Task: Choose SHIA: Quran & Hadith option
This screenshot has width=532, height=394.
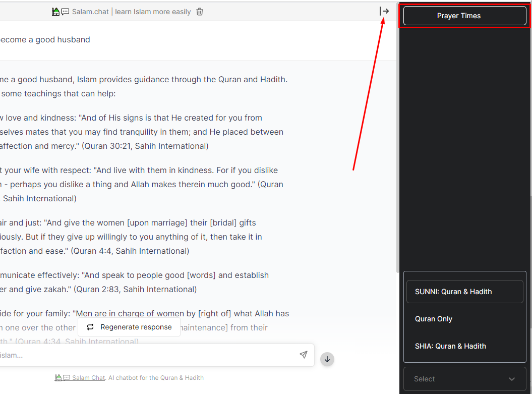Action: [464, 346]
